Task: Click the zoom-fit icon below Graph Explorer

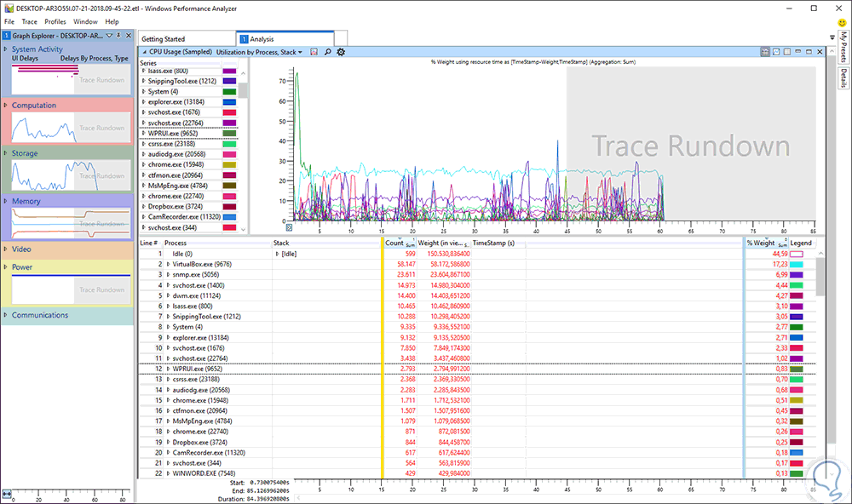Action: 7,494
